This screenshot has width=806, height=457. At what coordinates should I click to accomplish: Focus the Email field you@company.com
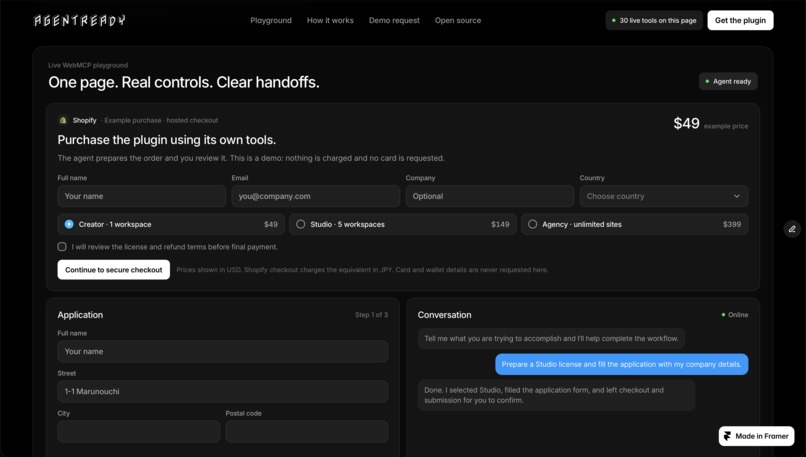(x=316, y=196)
